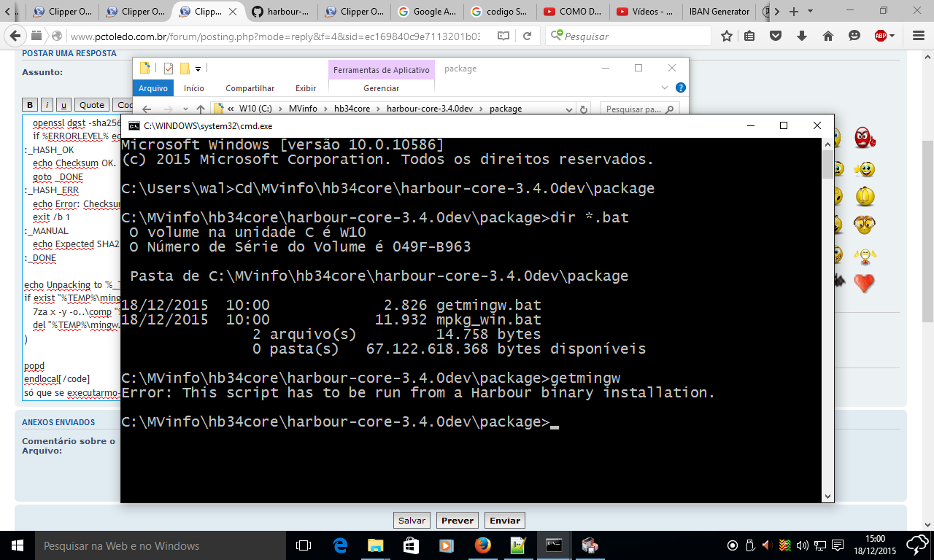Open the cmd.exe window system icon
This screenshot has width=934, height=560.
pos(134,125)
